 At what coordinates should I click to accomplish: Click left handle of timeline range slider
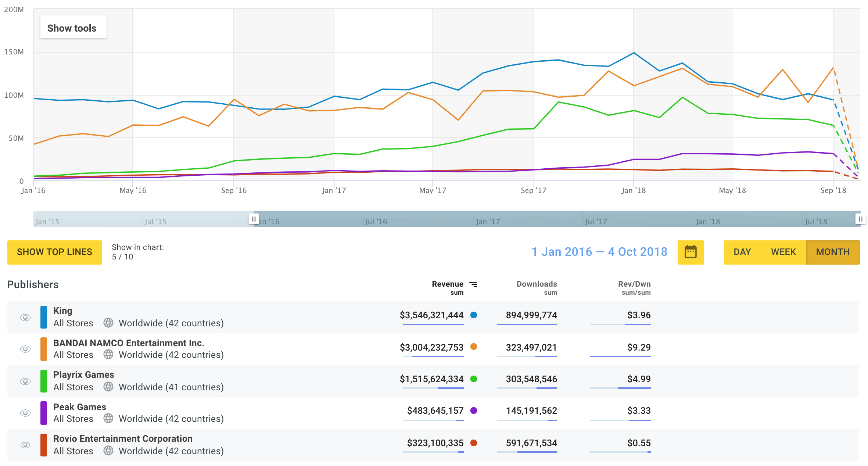pyautogui.click(x=253, y=219)
